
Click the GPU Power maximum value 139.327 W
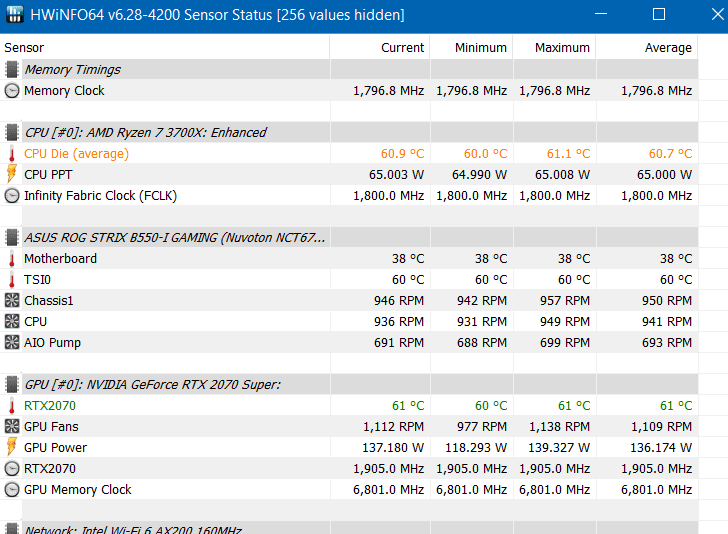559,448
